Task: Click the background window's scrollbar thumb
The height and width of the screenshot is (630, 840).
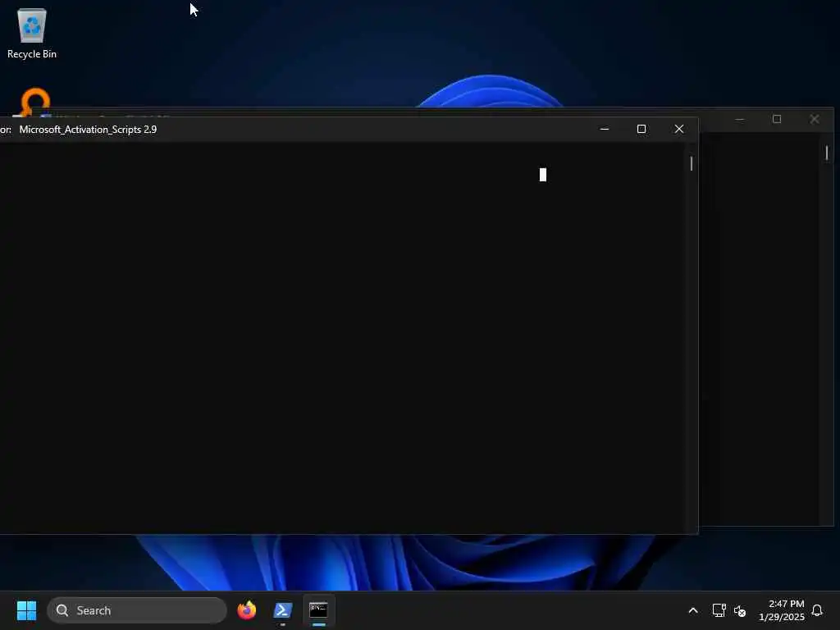Action: click(x=827, y=153)
